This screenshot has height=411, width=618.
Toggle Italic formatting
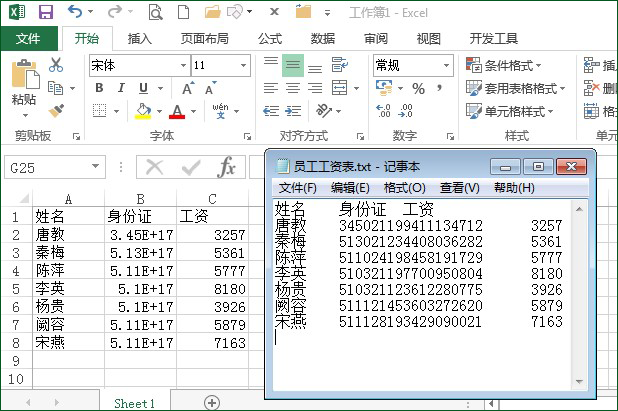tap(121, 88)
